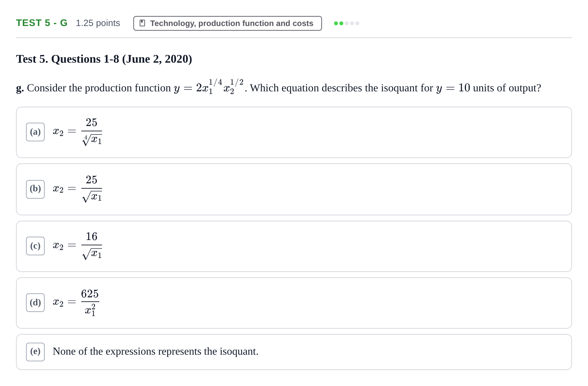
Task: Click the 1.25 points label
Action: [x=98, y=23]
